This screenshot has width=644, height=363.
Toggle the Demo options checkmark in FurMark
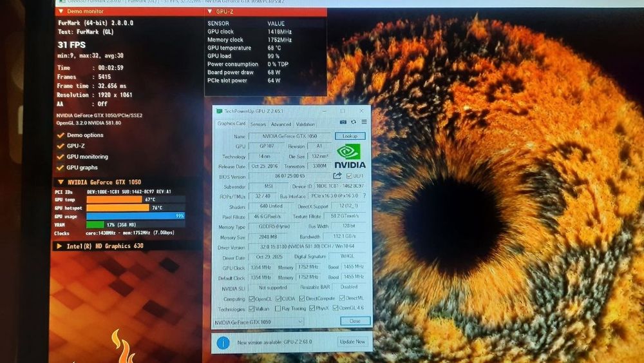[x=61, y=135]
